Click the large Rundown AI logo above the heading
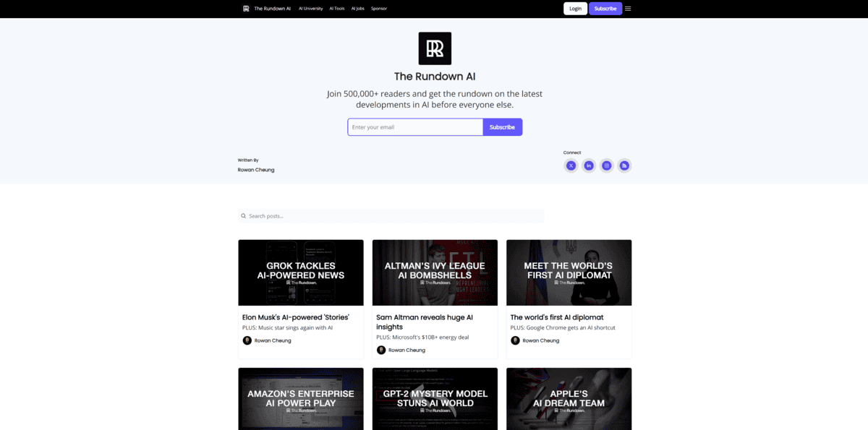The image size is (868, 430). pos(435,48)
